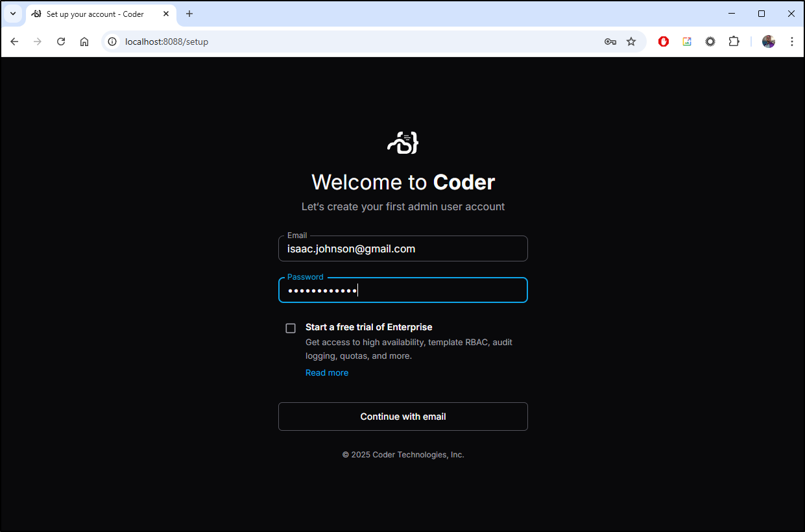Focus the Email input field
The image size is (805, 532).
click(403, 248)
